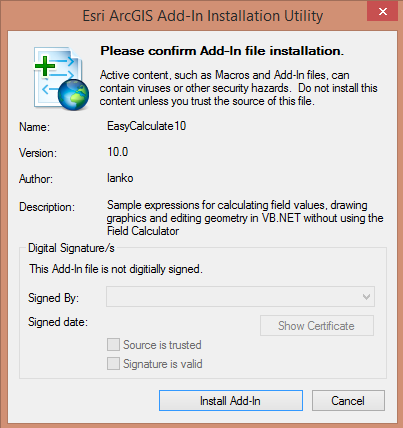Select the EasyCalculate10 name value
Image resolution: width=403 pixels, height=428 pixels.
pyautogui.click(x=146, y=126)
